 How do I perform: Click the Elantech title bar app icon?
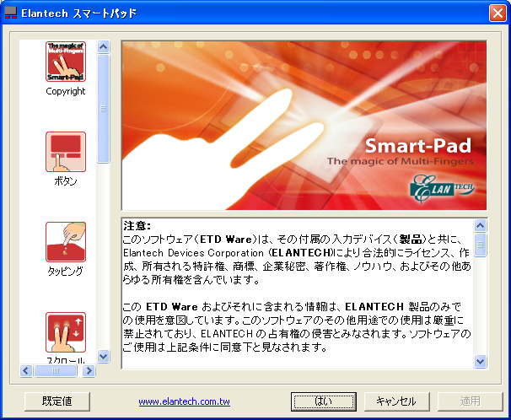click(10, 13)
